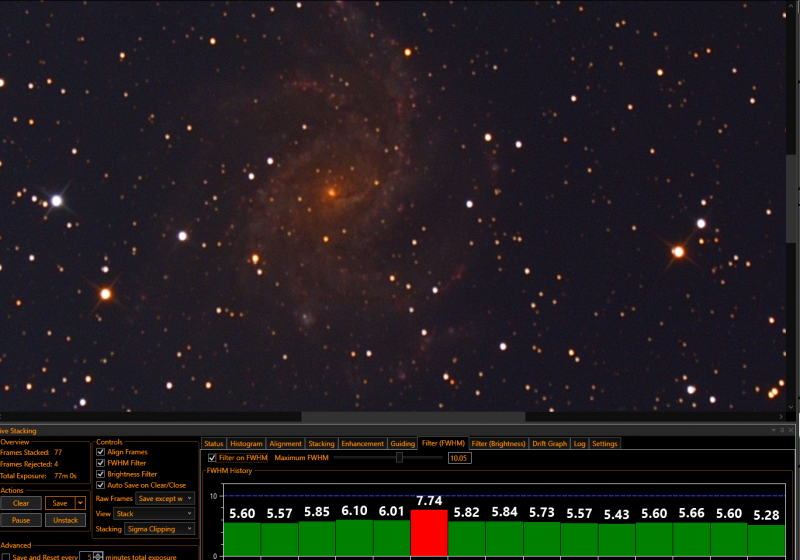Click the FWHM bar labeled 6.10

[x=354, y=538]
